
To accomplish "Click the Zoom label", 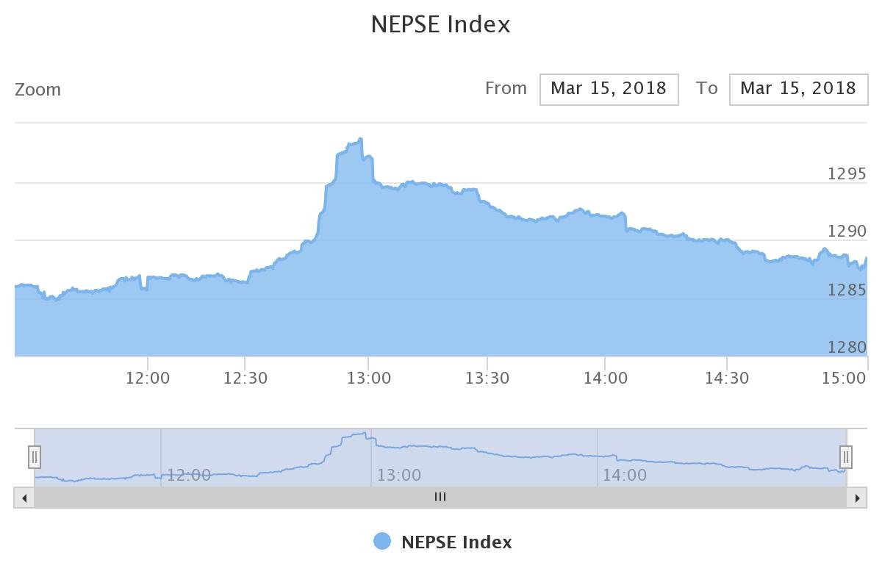I will 38,90.
